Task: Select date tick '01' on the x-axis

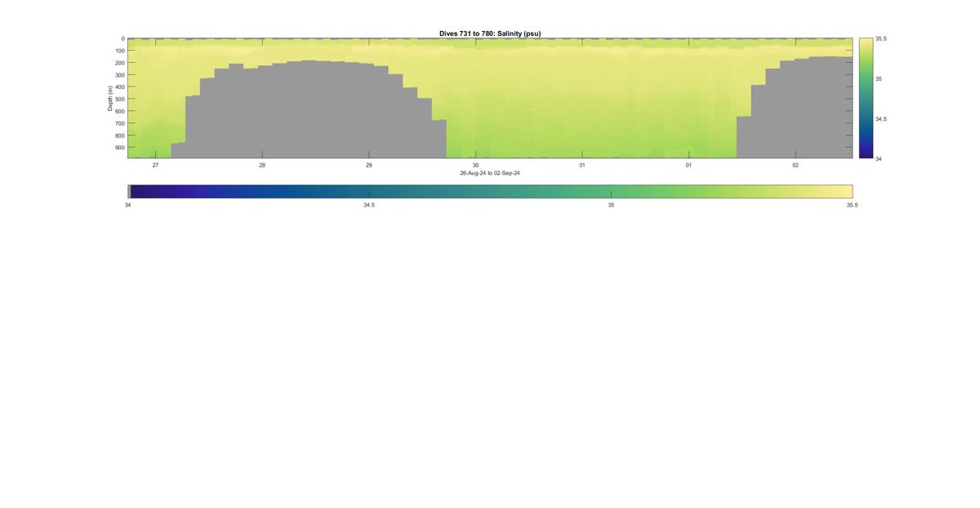Action: coord(688,165)
